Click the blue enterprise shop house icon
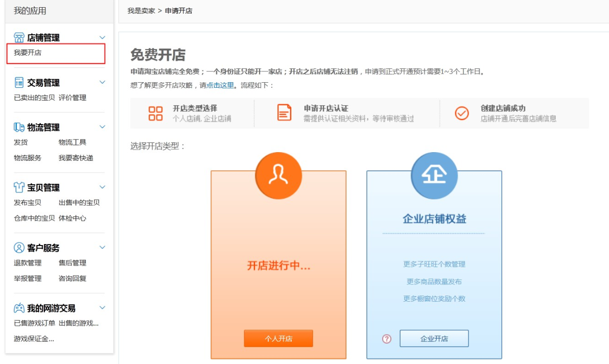 pos(434,176)
